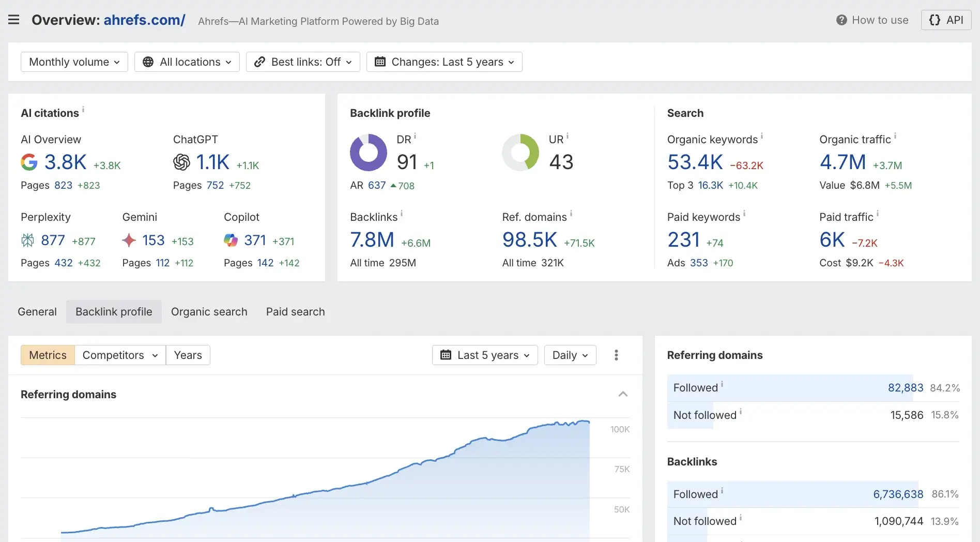Click the Google icon beside AI Overview
This screenshot has height=542, width=980.
[29, 162]
